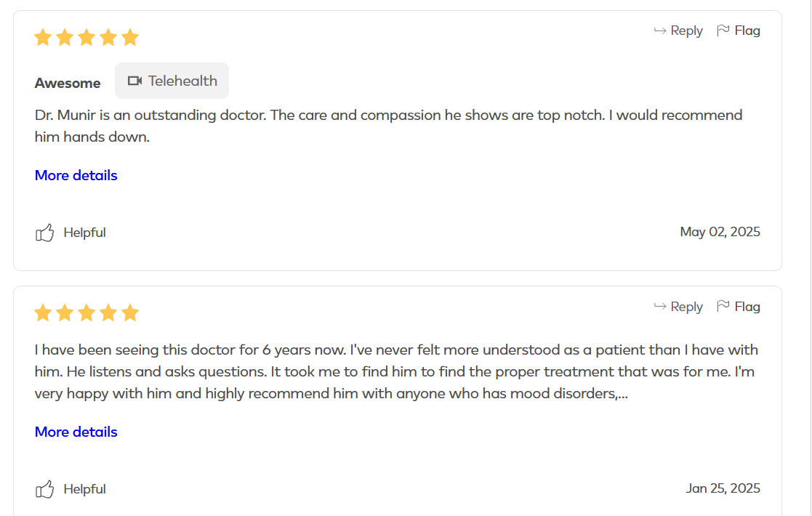Click the thumbs-up icon on the Awesome review
This screenshot has height=516, width=812.
(45, 233)
